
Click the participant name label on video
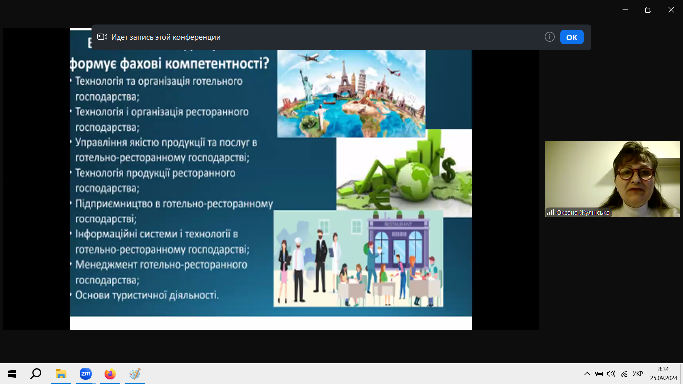point(578,212)
